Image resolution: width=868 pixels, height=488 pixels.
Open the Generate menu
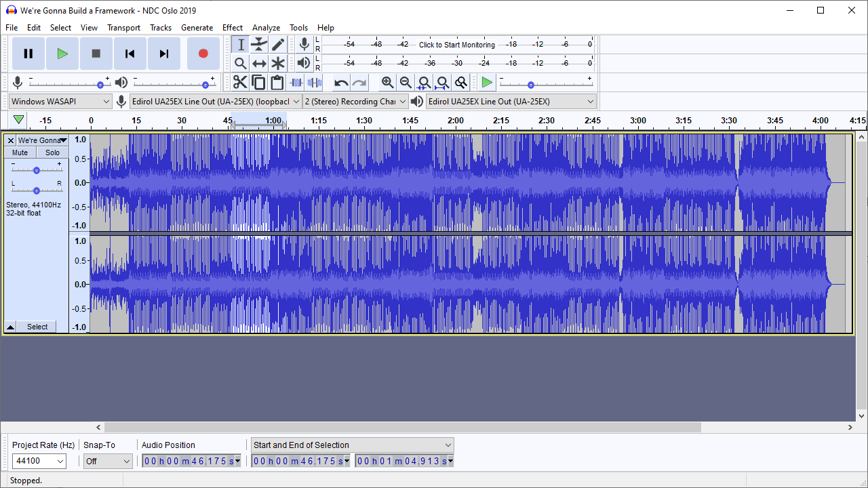coord(197,28)
